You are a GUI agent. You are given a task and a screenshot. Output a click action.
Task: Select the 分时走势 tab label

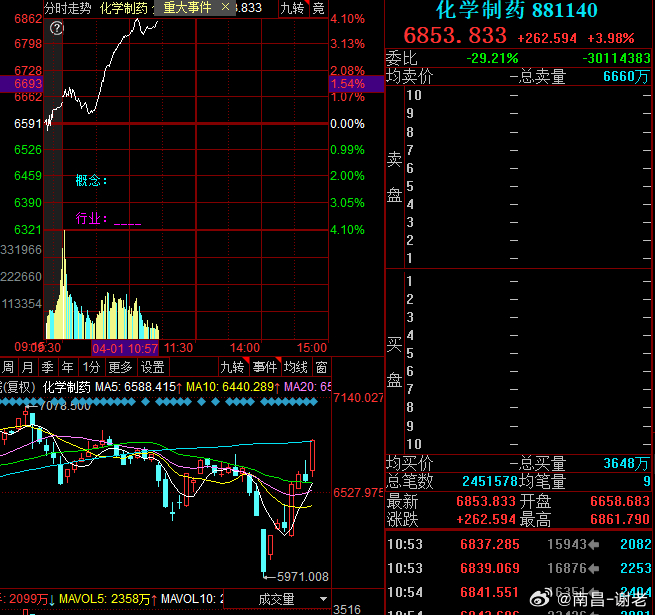coord(67,8)
